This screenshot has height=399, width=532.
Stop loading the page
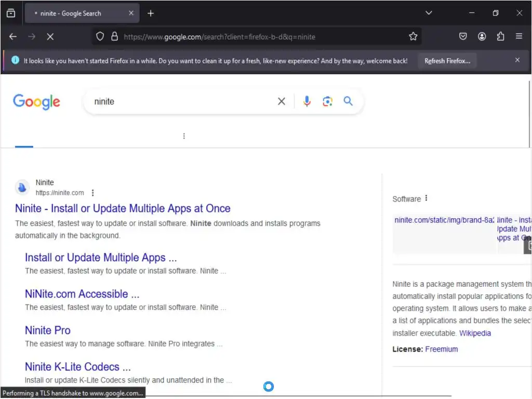50,37
